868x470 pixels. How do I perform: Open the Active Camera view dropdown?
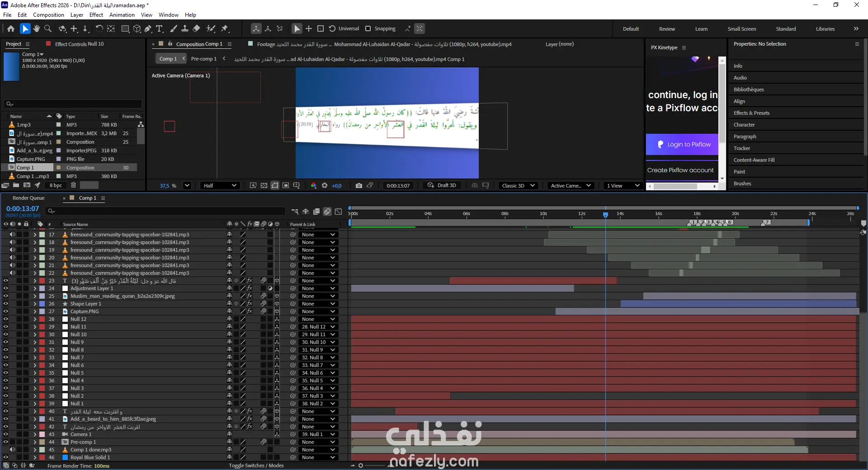[571, 185]
